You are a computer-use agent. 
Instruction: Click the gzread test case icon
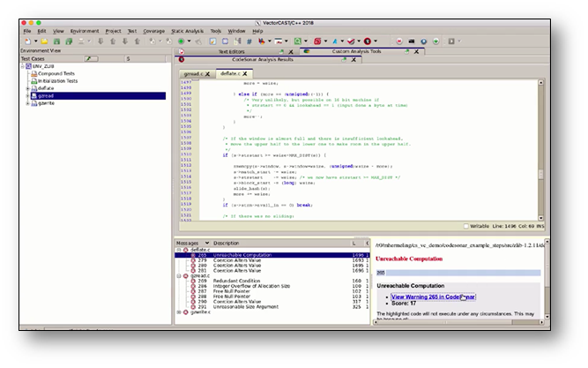point(35,96)
